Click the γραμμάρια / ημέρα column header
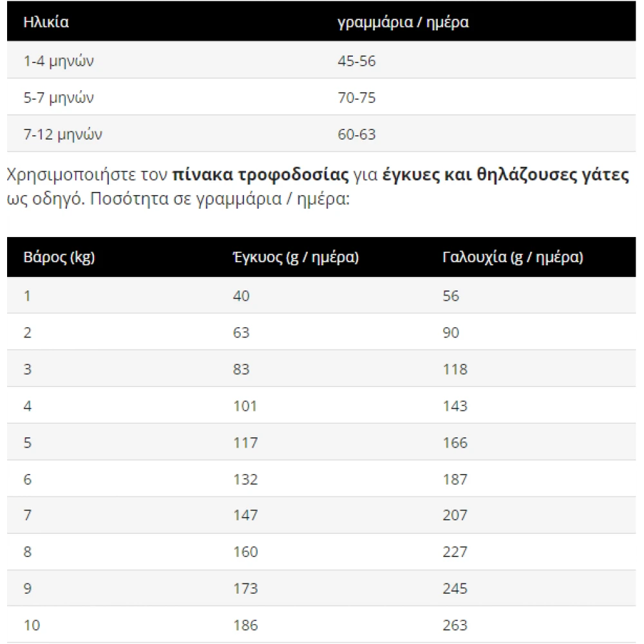This screenshot has height=644, width=644. 403,23
